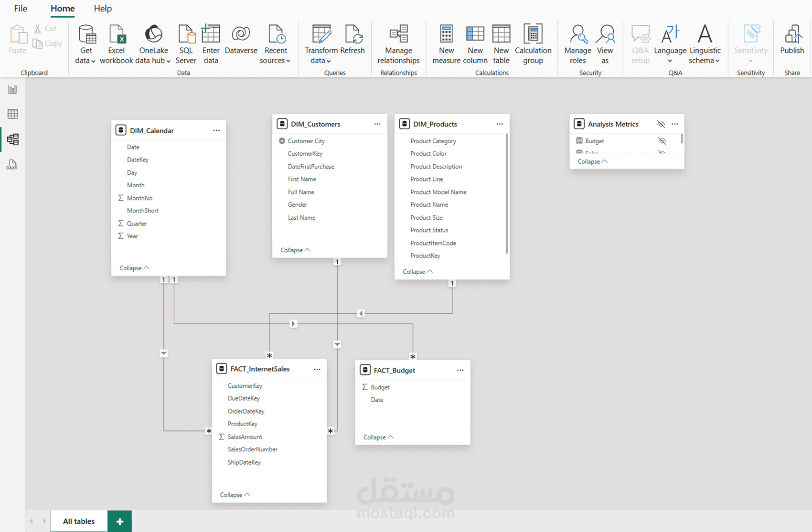Collapse the DIM_Calendar table
812x532 pixels.
134,268
